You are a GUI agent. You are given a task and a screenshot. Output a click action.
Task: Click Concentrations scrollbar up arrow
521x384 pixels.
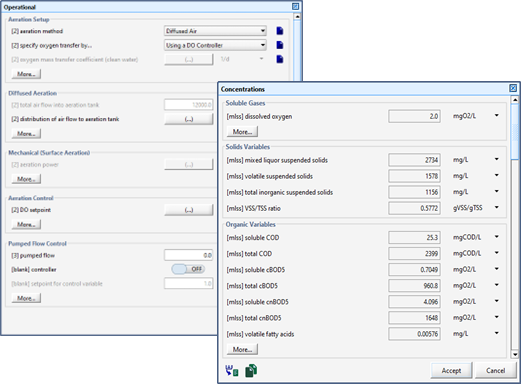coord(515,100)
